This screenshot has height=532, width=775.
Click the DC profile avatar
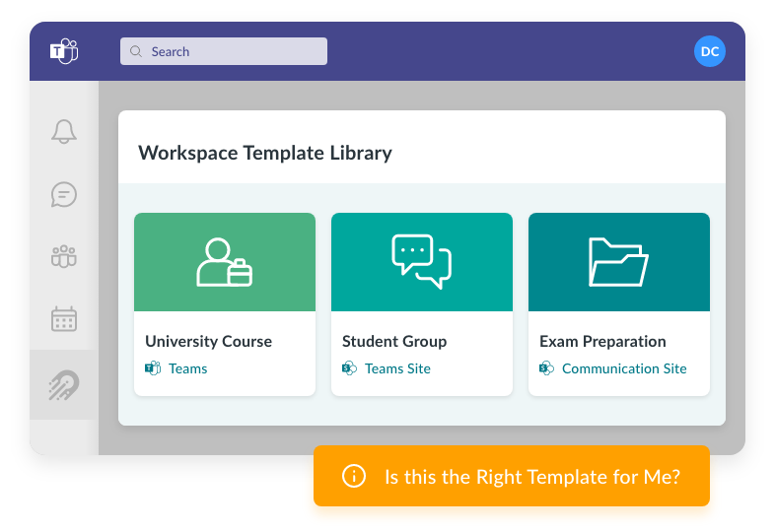click(710, 51)
